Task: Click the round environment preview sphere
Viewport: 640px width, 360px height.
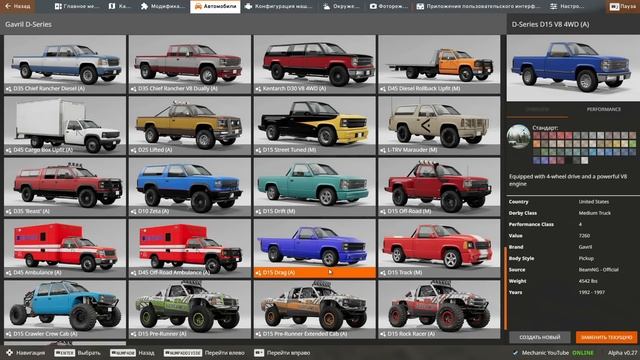Action: (519, 136)
